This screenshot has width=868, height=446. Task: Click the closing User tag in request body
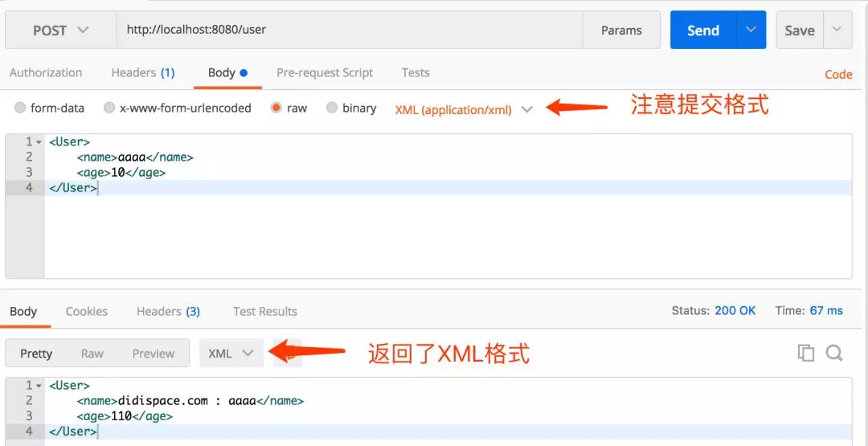point(73,188)
